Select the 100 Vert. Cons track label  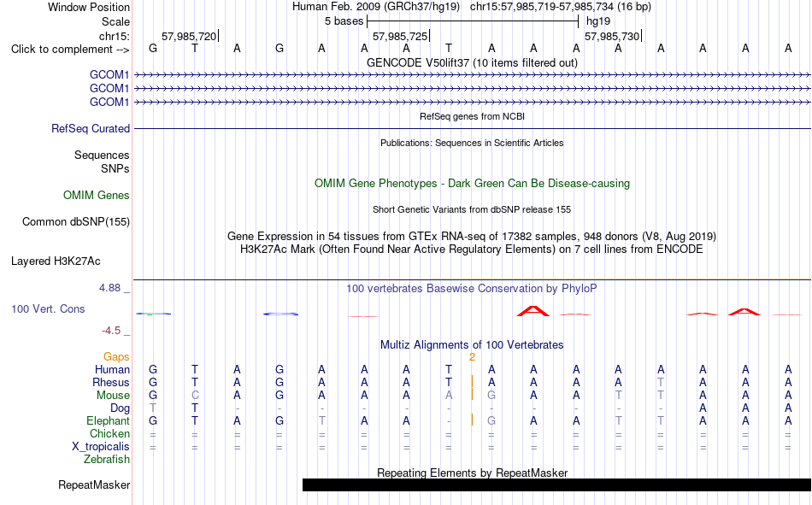[x=48, y=309]
